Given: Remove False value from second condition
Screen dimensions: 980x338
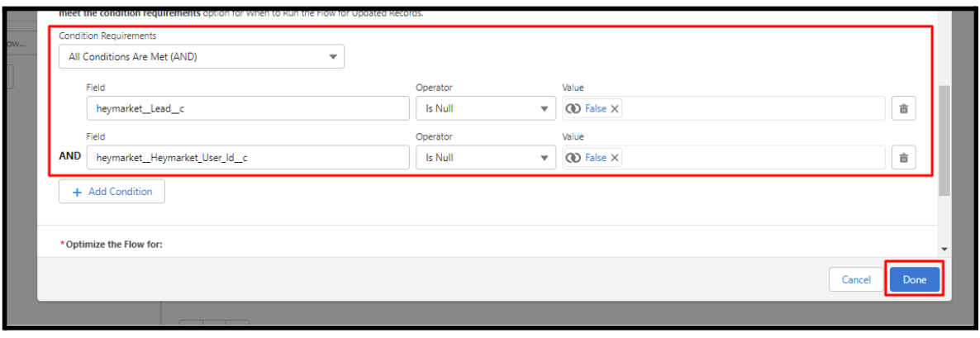Looking at the screenshot, I should tap(615, 158).
